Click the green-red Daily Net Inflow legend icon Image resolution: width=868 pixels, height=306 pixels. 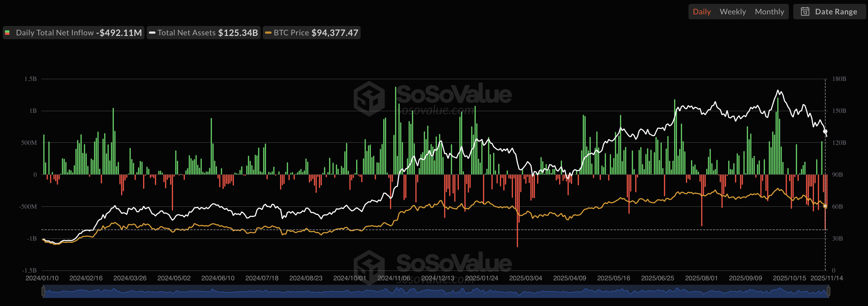click(7, 33)
